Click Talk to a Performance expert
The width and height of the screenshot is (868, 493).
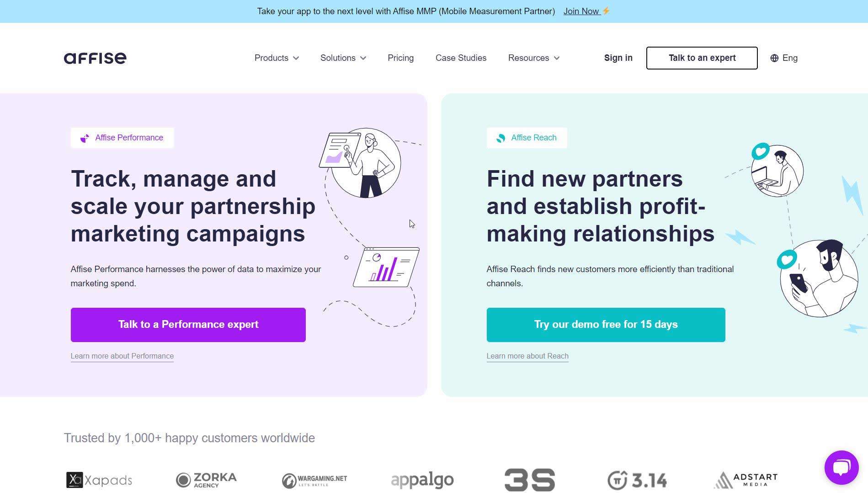(x=188, y=325)
